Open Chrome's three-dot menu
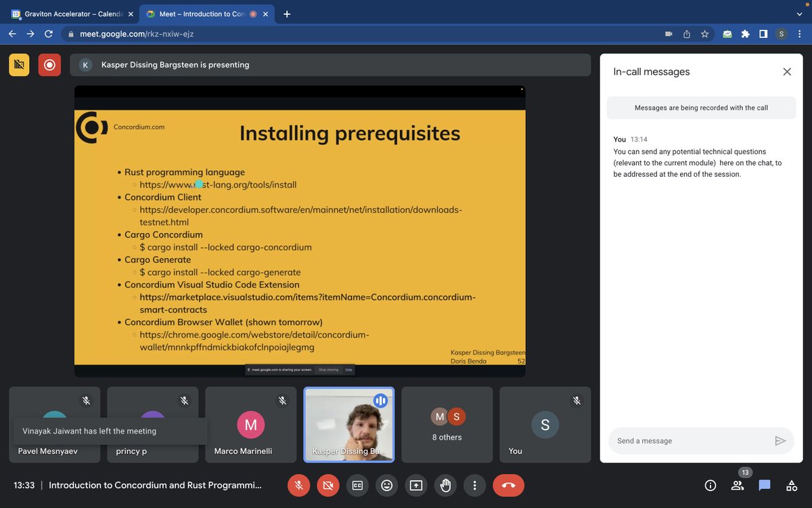Screen dimensions: 812x508 [800, 33]
